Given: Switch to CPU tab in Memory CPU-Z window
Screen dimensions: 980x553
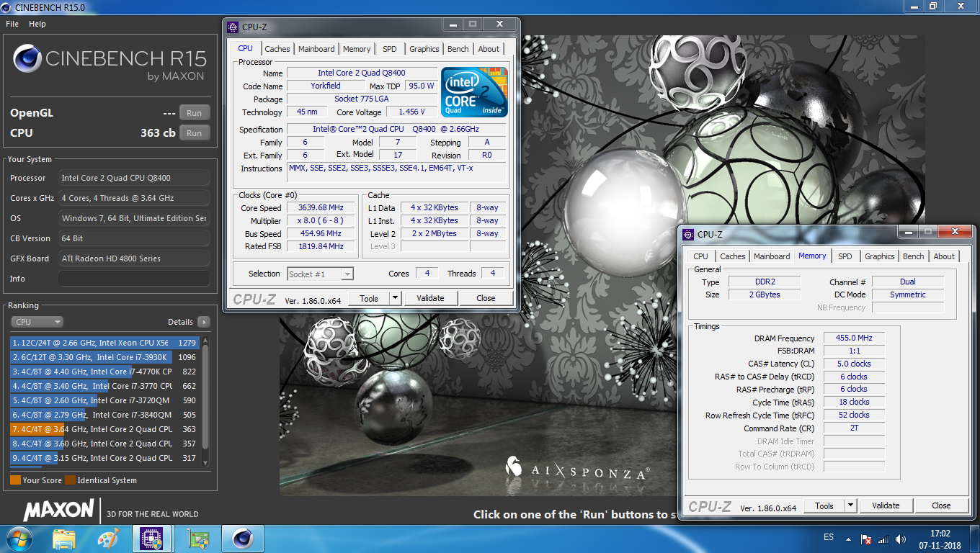Looking at the screenshot, I should point(700,256).
